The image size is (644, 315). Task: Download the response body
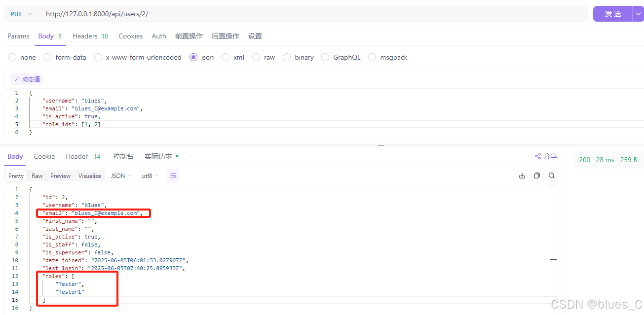pos(522,175)
